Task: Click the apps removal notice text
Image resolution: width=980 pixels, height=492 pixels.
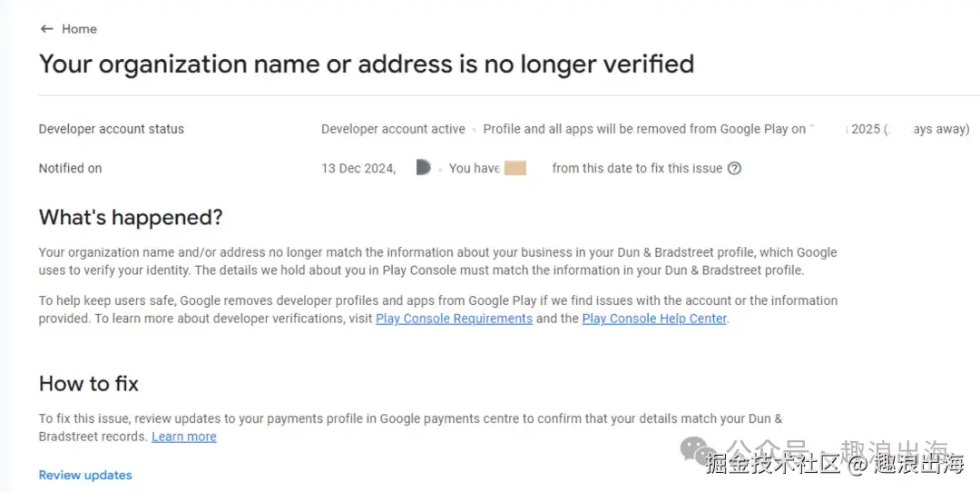Action: (643, 129)
